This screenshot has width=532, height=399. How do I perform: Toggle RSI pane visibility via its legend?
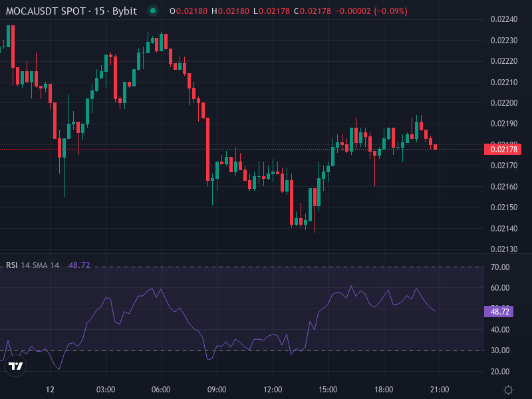tap(12, 265)
